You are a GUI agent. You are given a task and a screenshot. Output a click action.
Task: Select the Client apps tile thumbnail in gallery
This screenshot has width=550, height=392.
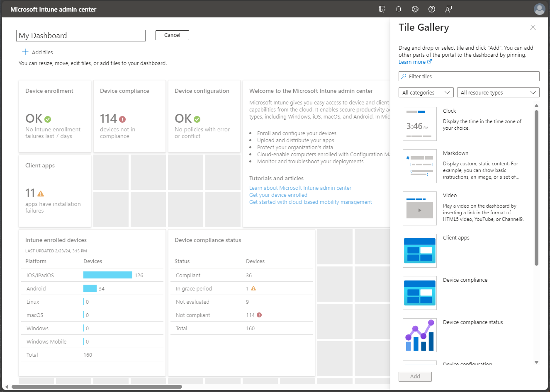click(420, 251)
